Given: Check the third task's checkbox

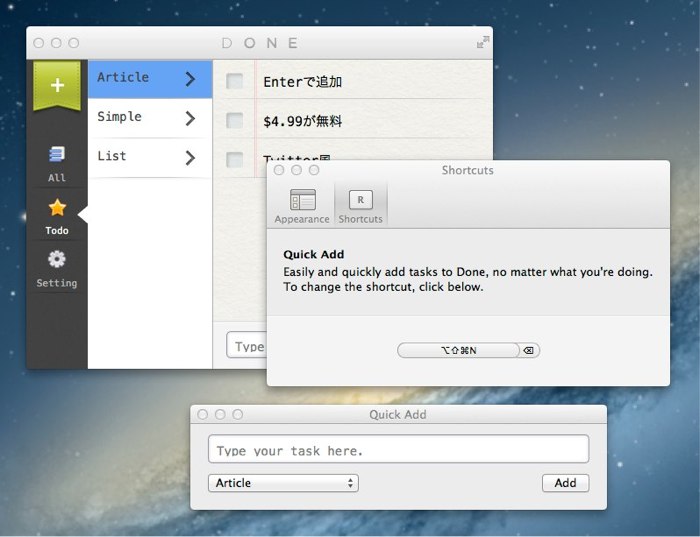Looking at the screenshot, I should pos(234,159).
